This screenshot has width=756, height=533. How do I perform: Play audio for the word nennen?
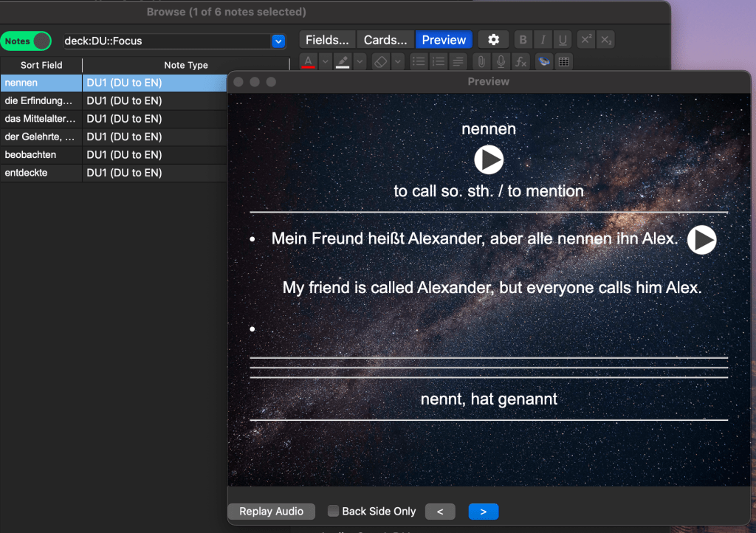(x=488, y=159)
